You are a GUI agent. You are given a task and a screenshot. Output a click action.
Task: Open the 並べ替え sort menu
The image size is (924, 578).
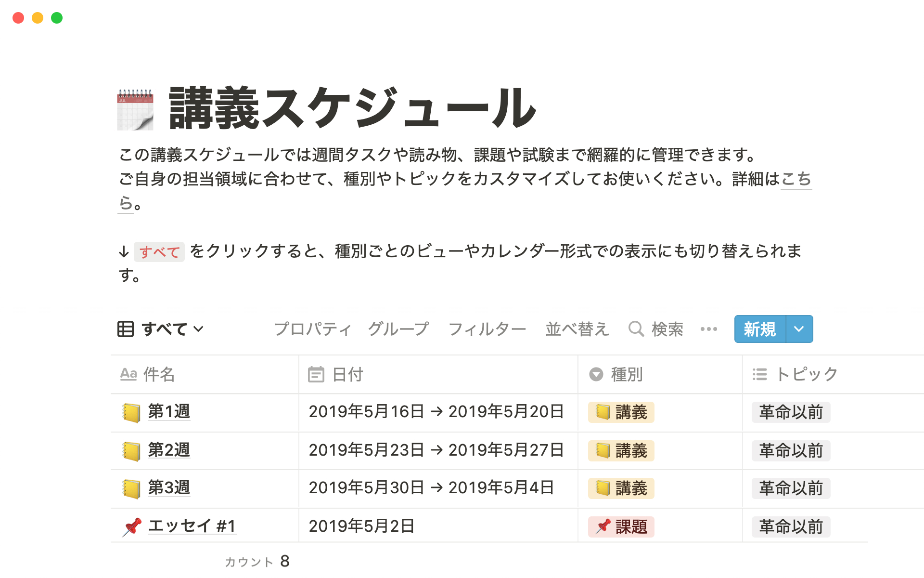(x=577, y=329)
